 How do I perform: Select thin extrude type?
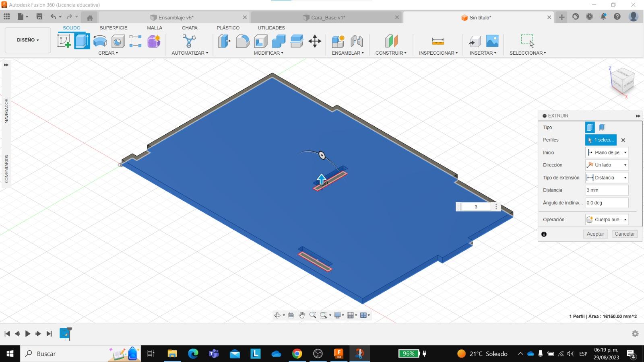pyautogui.click(x=602, y=128)
